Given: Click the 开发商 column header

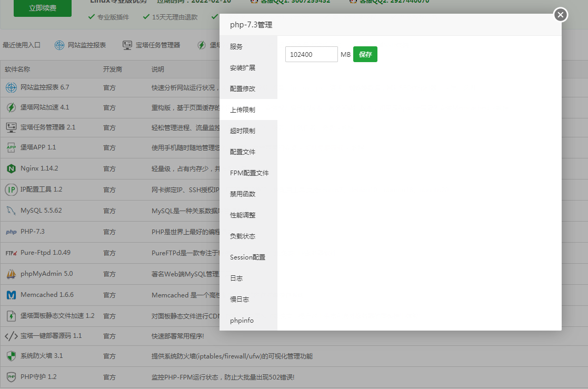Looking at the screenshot, I should click(113, 69).
